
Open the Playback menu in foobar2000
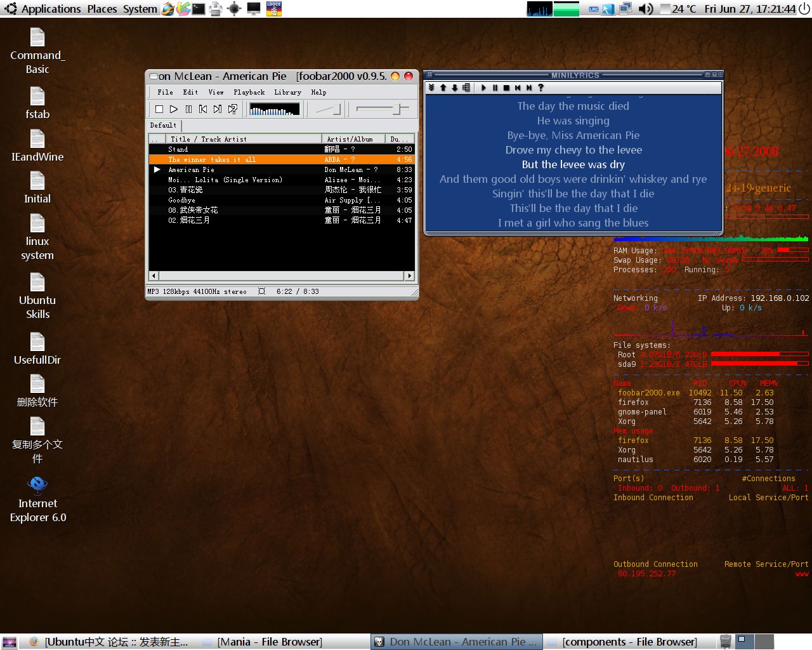pos(249,92)
